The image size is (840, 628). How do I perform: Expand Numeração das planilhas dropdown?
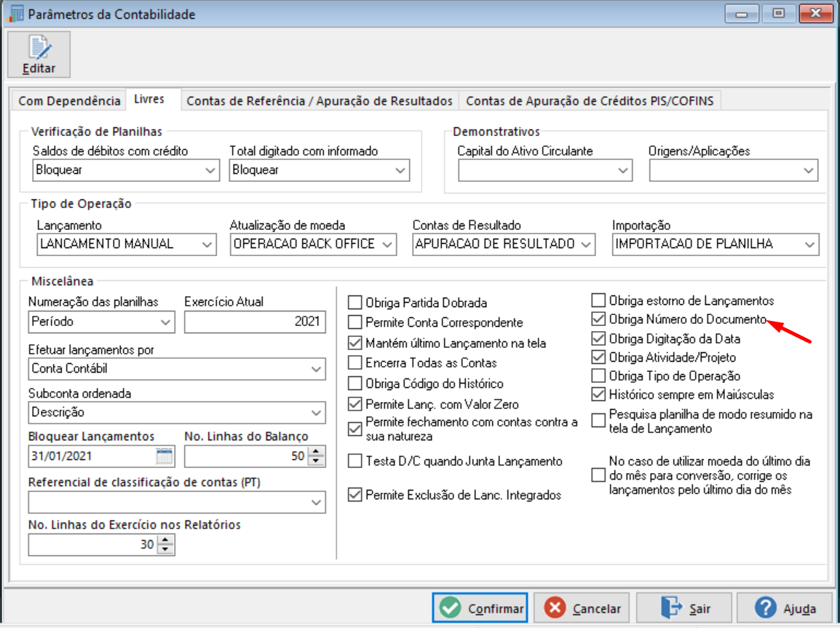[x=165, y=322]
